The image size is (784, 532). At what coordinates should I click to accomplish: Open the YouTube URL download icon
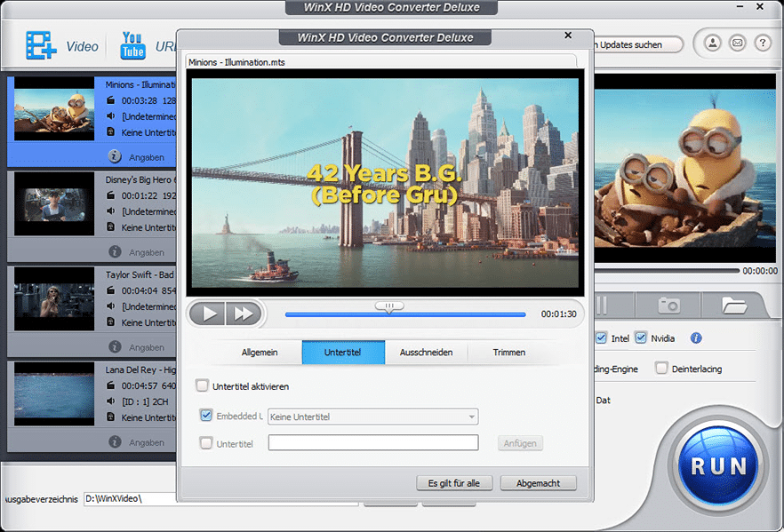click(x=132, y=44)
